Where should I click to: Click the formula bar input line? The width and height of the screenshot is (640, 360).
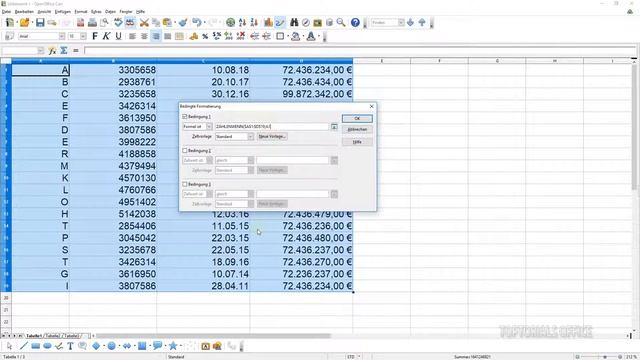[360, 51]
